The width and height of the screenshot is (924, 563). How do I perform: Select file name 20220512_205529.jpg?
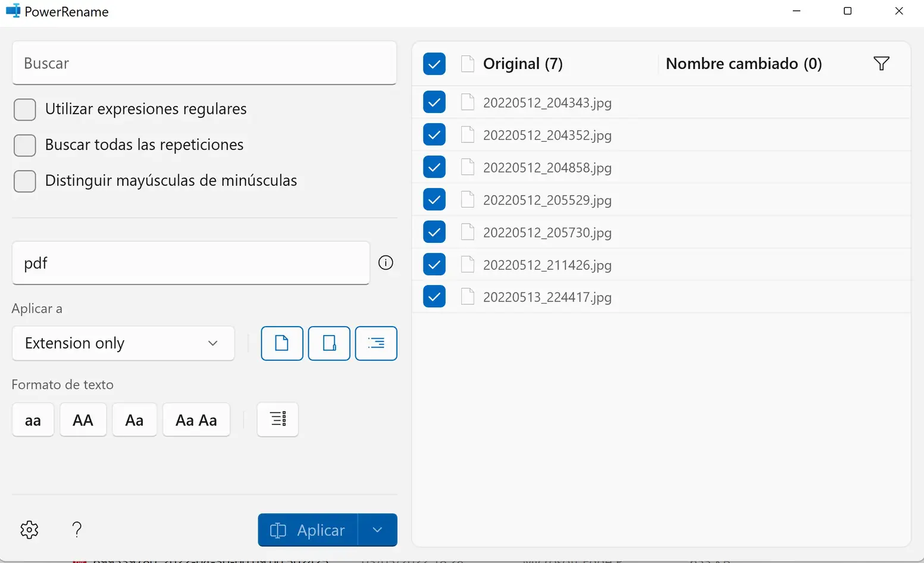(x=547, y=200)
